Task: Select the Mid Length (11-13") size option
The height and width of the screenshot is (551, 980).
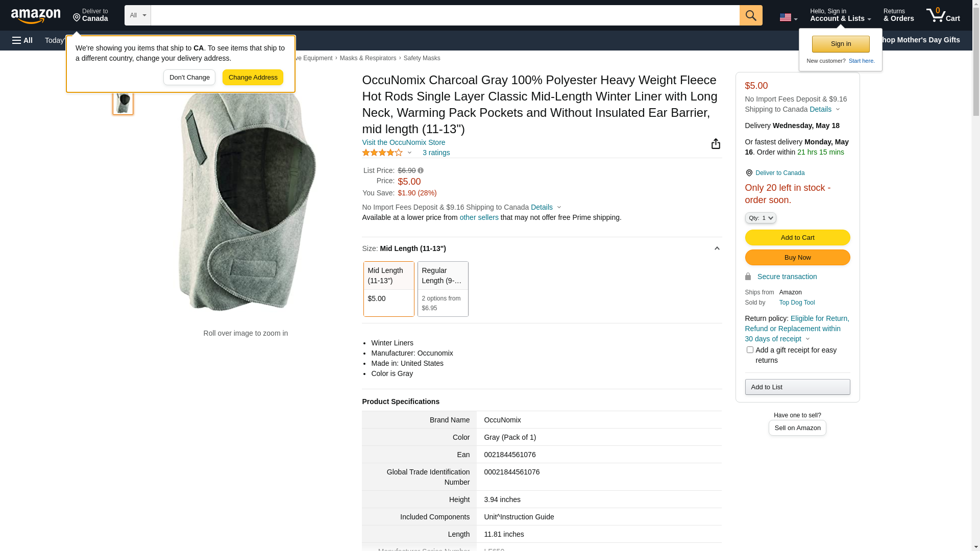Action: 388,289
